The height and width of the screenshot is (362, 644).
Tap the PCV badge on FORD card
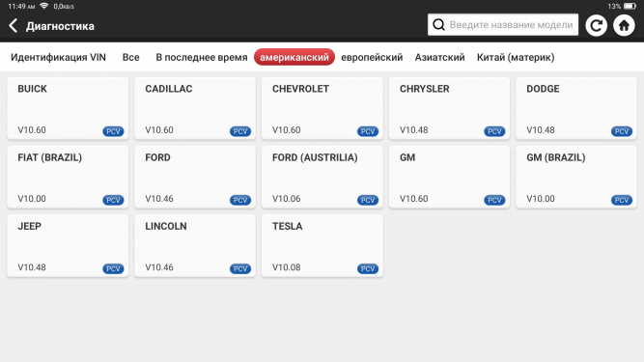click(240, 200)
